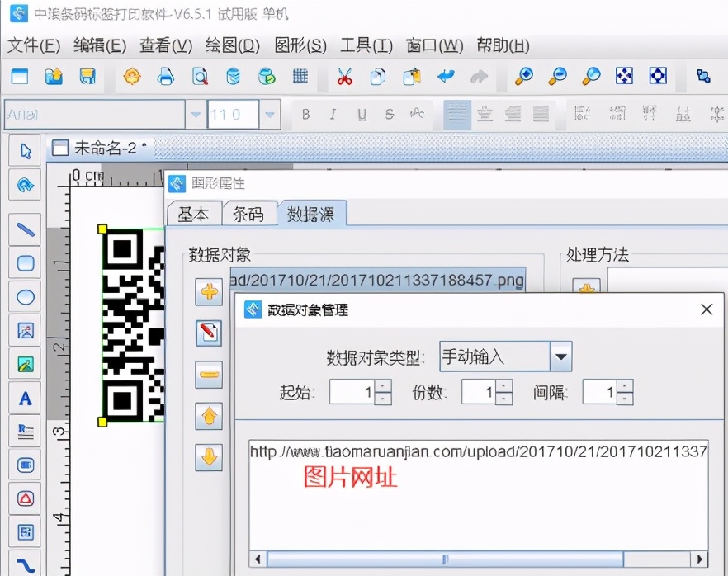Screen dimensions: 728x576
Task: Zoom out with minus magnifier icon
Action: point(557,76)
